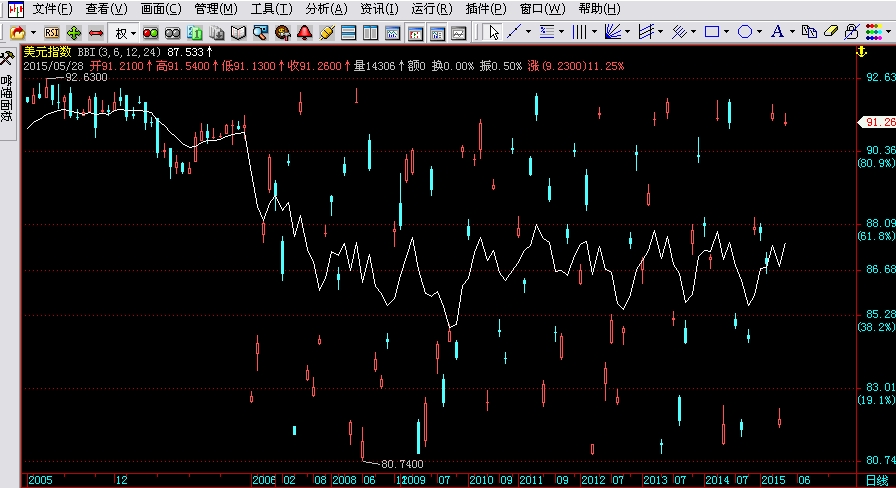Viewport: 896px width, 488px height.
Task: Click the RSI indicator toolbar icon
Action: 51,32
